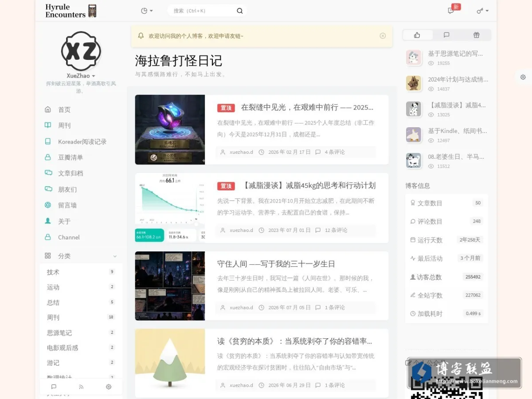This screenshot has width=532, height=399.
Task: Open Channel sidebar icon
Action: coord(48,237)
